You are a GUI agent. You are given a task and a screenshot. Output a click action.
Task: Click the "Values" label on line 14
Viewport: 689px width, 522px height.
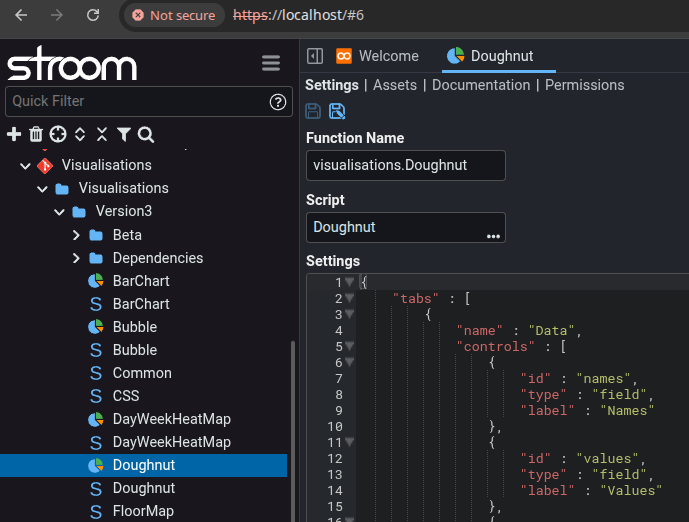[631, 490]
